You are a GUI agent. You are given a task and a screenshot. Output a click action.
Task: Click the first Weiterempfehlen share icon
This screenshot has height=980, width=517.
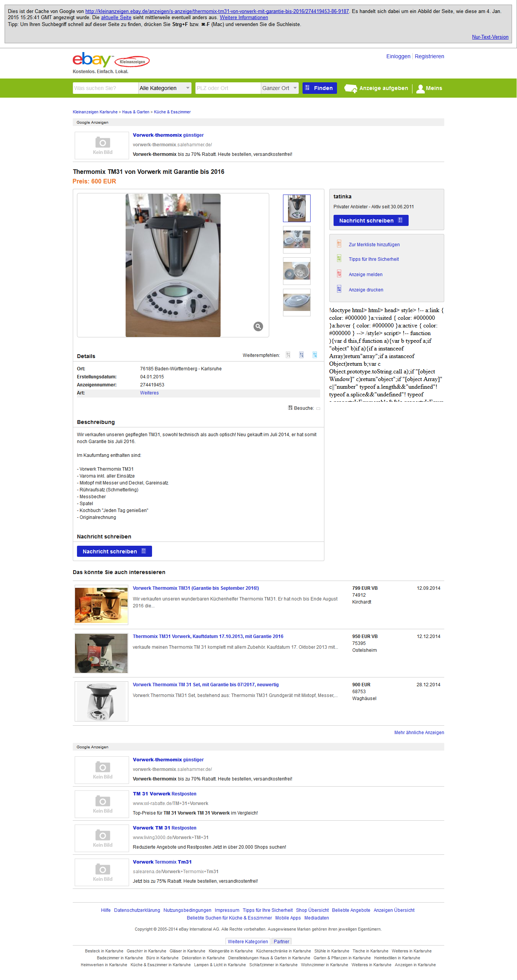coord(288,355)
